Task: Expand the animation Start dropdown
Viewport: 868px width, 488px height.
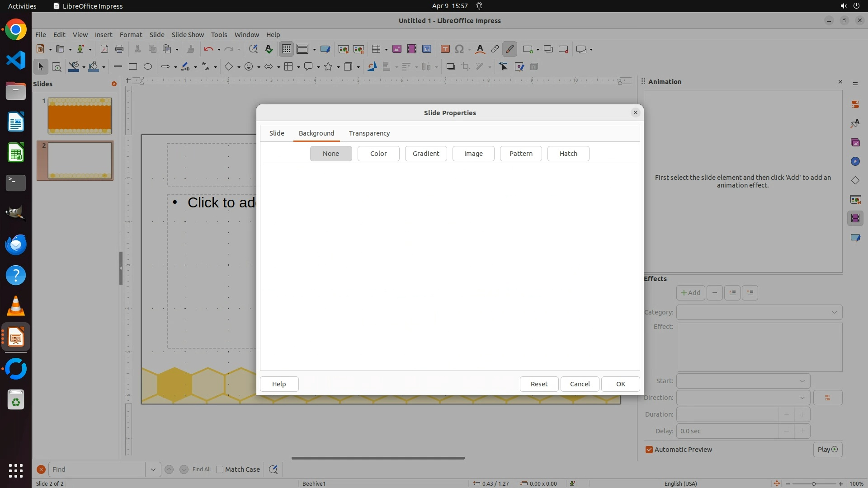Action: [x=802, y=381]
